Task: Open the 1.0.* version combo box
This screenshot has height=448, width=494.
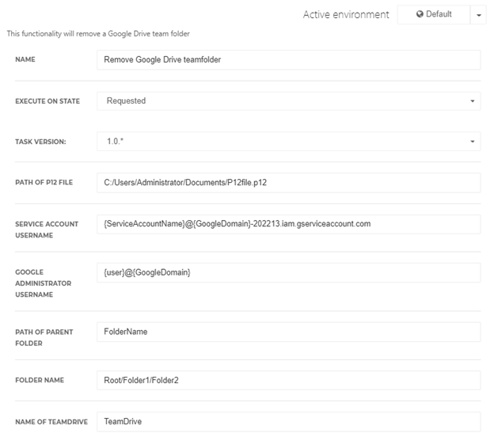Action: [x=289, y=142]
